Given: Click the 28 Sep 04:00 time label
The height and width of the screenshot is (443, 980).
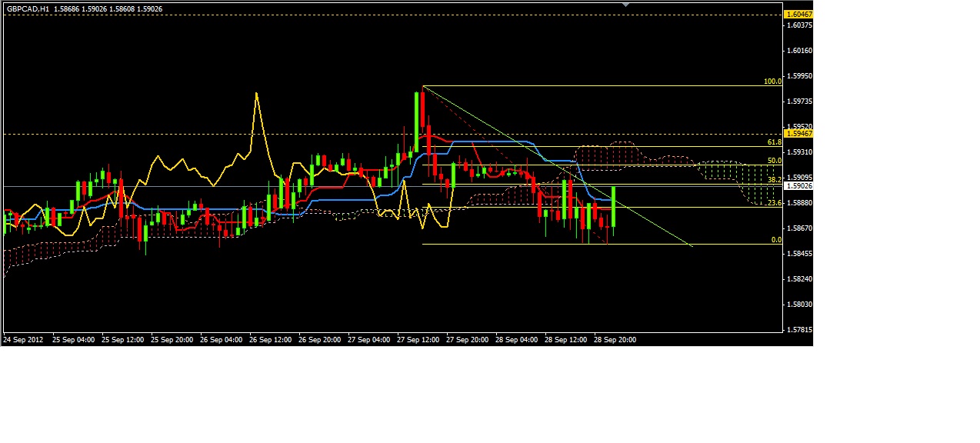Looking at the screenshot, I should 517,339.
